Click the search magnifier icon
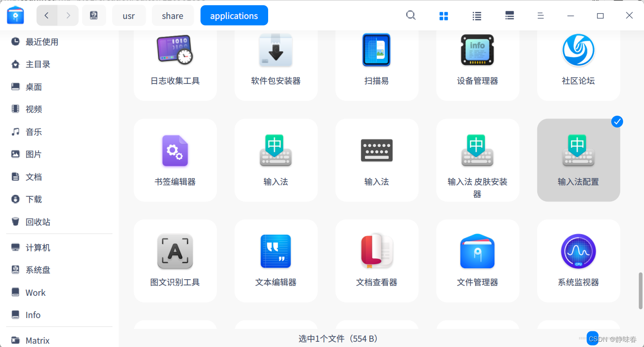The width and height of the screenshot is (644, 347). (x=411, y=16)
